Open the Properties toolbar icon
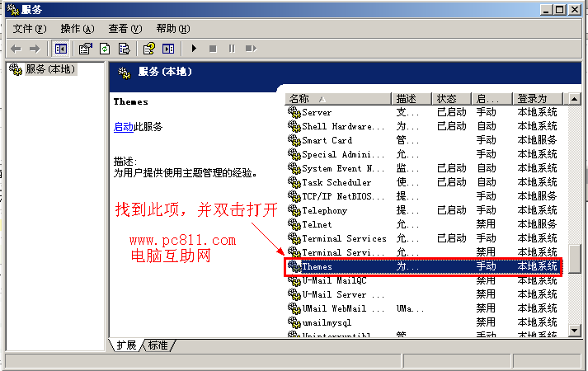Screen dimensions: 588x371 (x=86, y=49)
